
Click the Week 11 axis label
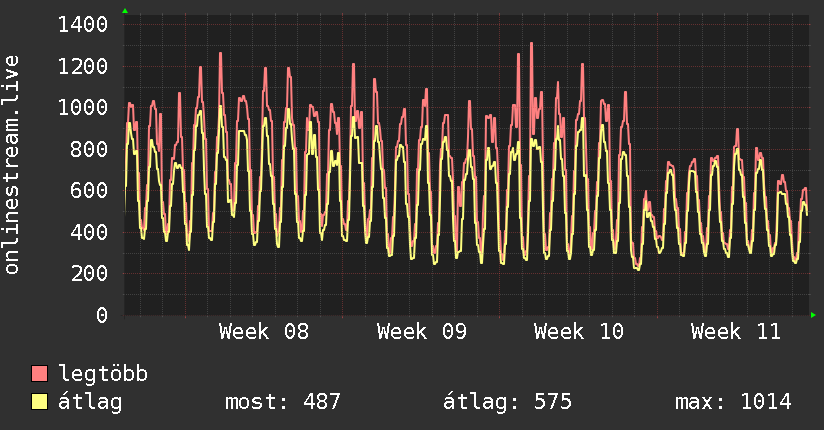point(736,332)
